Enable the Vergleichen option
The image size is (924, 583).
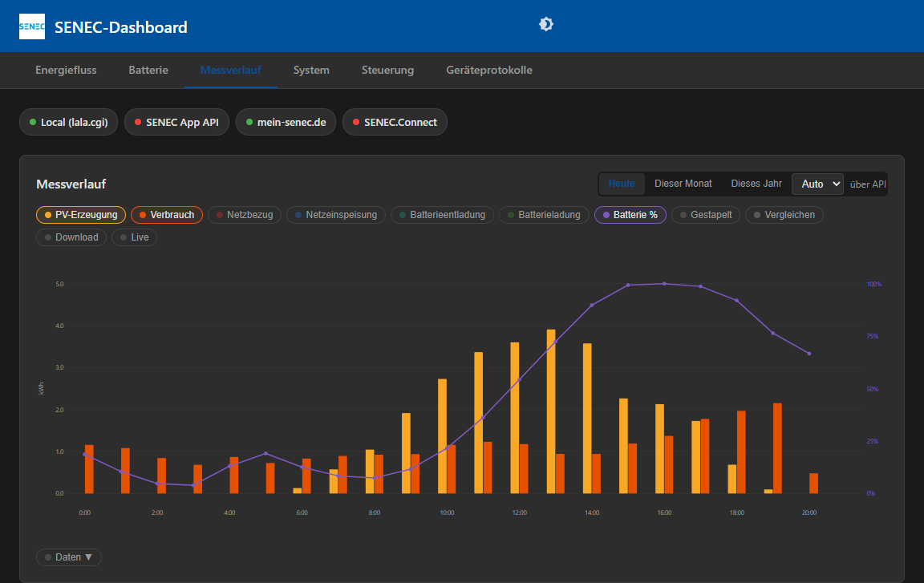coord(784,215)
